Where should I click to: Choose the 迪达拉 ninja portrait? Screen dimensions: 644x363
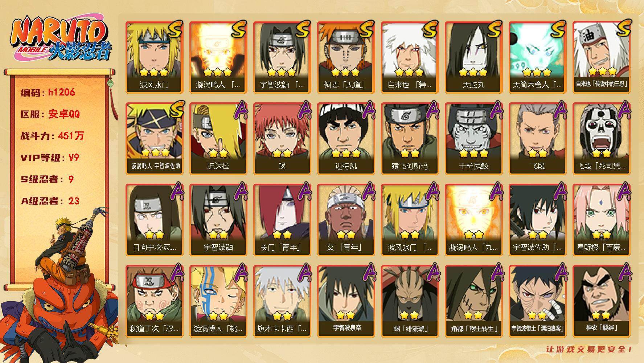click(218, 139)
